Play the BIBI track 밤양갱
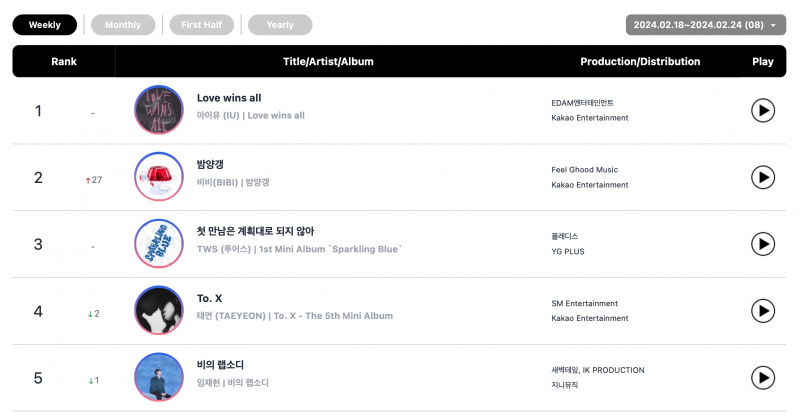 (763, 177)
